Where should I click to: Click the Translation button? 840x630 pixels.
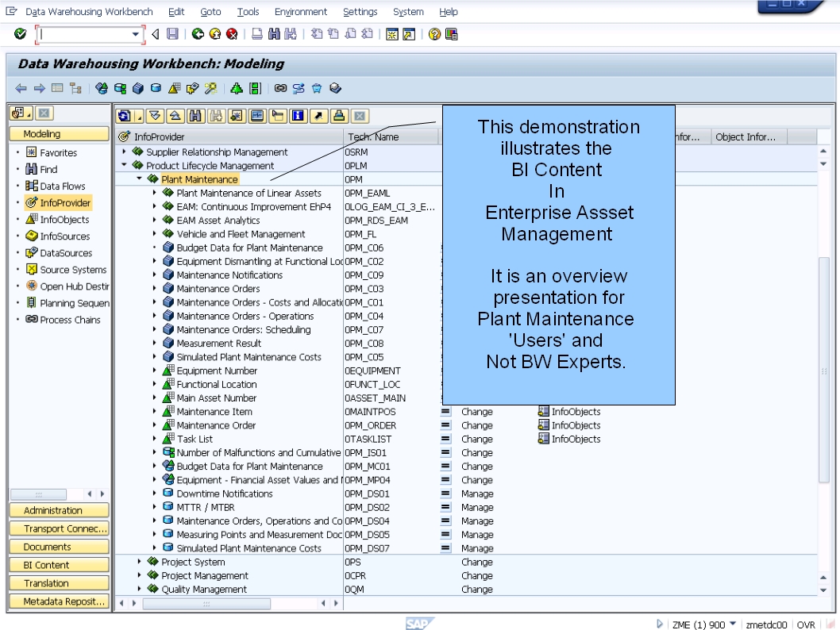(59, 583)
